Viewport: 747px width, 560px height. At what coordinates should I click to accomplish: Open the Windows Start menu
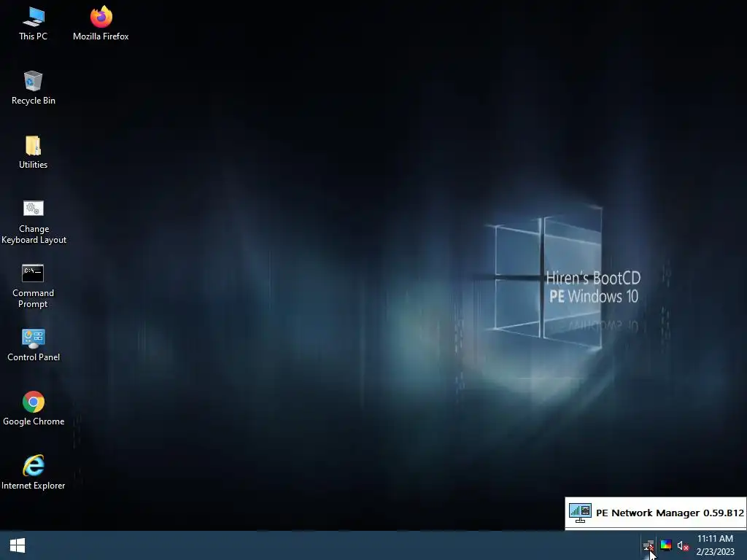(x=18, y=545)
